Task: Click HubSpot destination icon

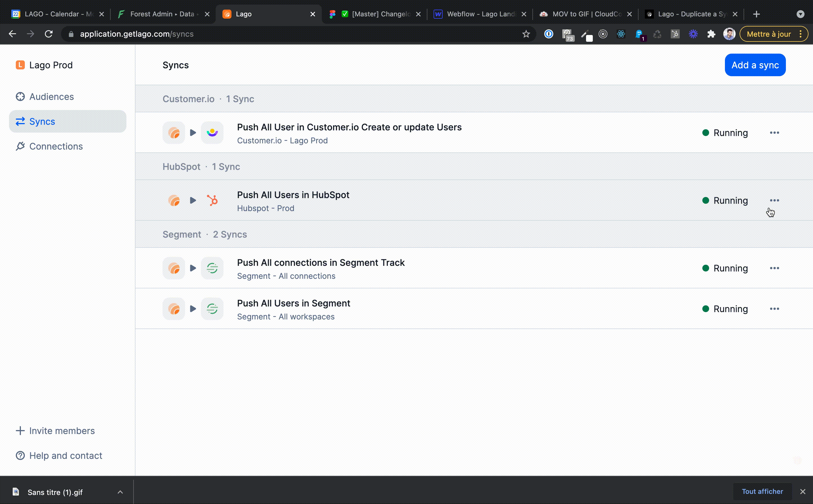Action: coord(212,200)
